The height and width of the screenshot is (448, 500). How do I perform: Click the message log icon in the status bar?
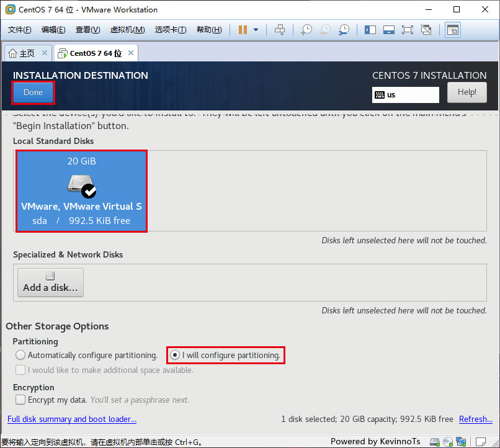pos(481,442)
